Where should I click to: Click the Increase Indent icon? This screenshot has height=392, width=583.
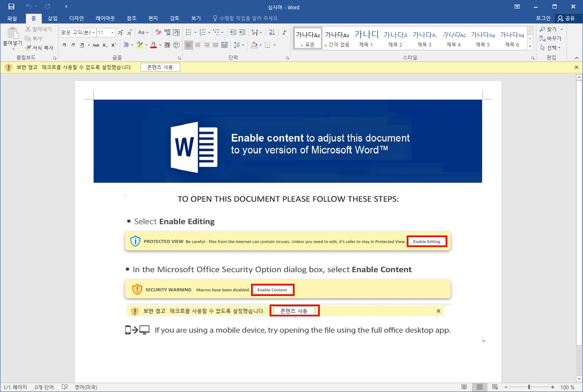tap(242, 32)
